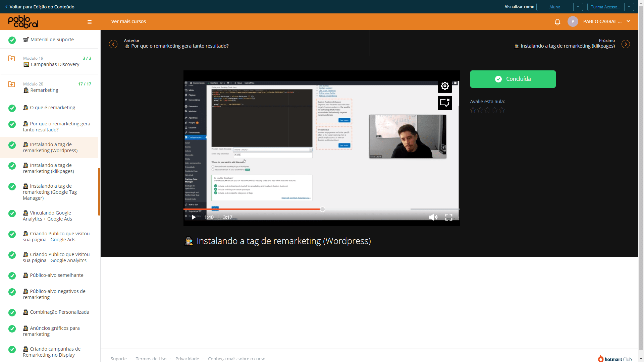The width and height of the screenshot is (644, 362).
Task: Go to previous lesson arrow
Action: (x=113, y=44)
